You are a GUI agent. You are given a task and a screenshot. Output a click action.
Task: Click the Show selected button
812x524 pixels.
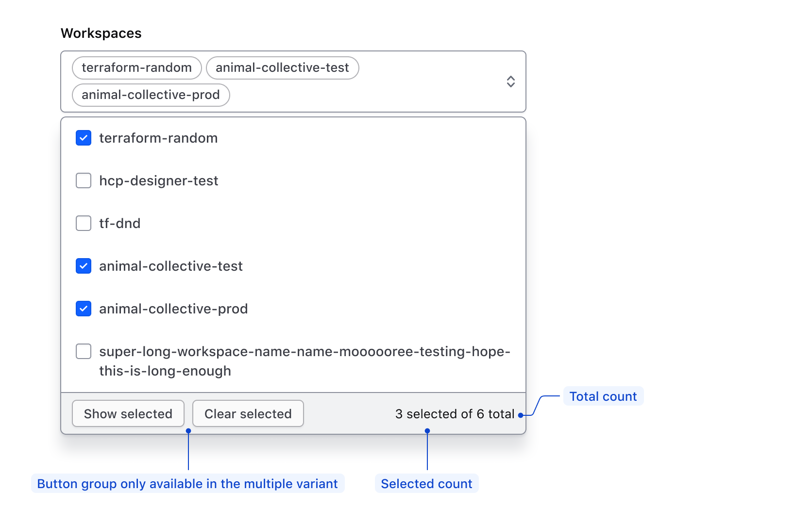(128, 413)
